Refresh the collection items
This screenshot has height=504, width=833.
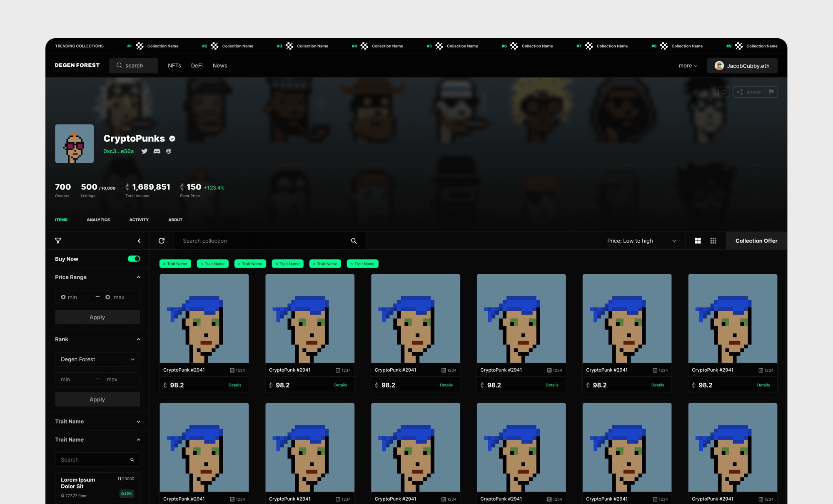[162, 241]
